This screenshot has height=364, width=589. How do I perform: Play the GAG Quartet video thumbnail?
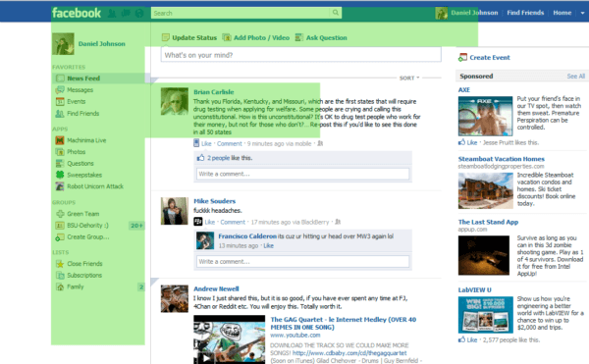point(230,339)
